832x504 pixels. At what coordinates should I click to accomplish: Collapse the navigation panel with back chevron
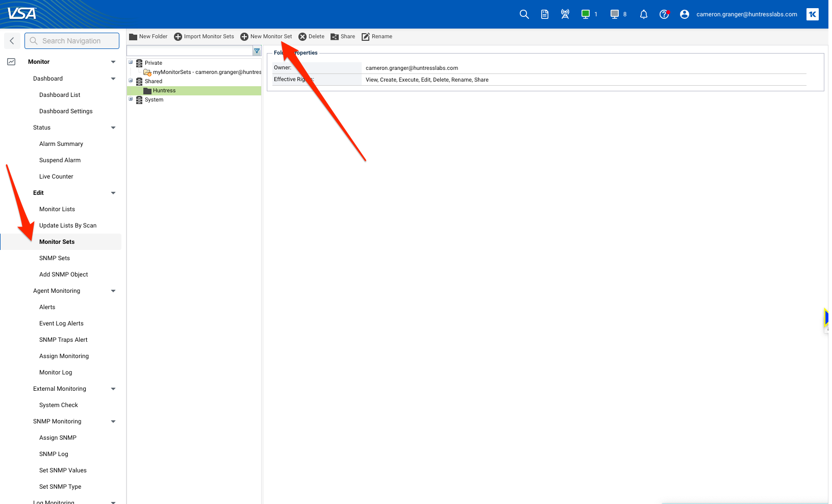[x=12, y=41]
